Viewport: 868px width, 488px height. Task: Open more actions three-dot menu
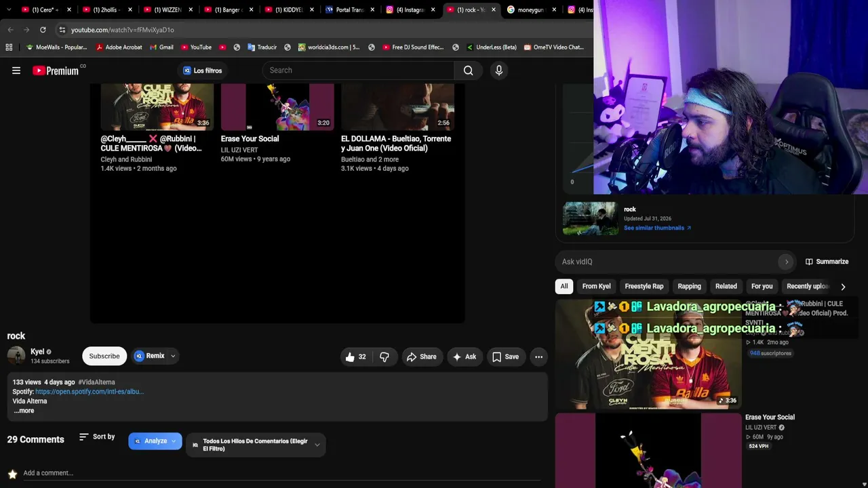[538, 357]
